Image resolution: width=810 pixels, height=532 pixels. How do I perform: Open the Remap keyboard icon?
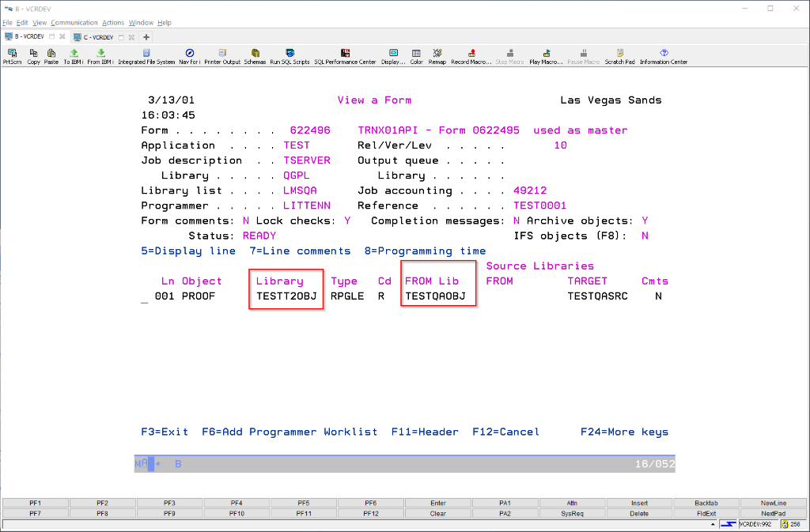click(x=437, y=56)
